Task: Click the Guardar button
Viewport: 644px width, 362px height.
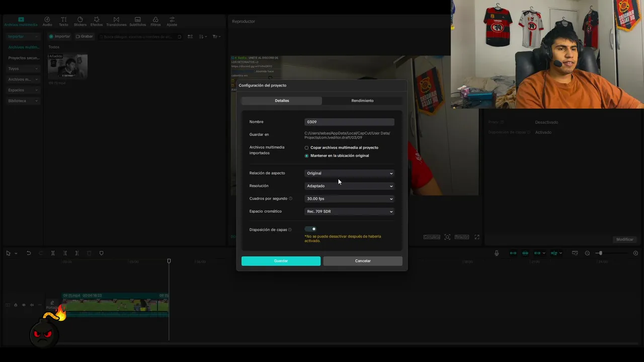Action: pos(281,261)
